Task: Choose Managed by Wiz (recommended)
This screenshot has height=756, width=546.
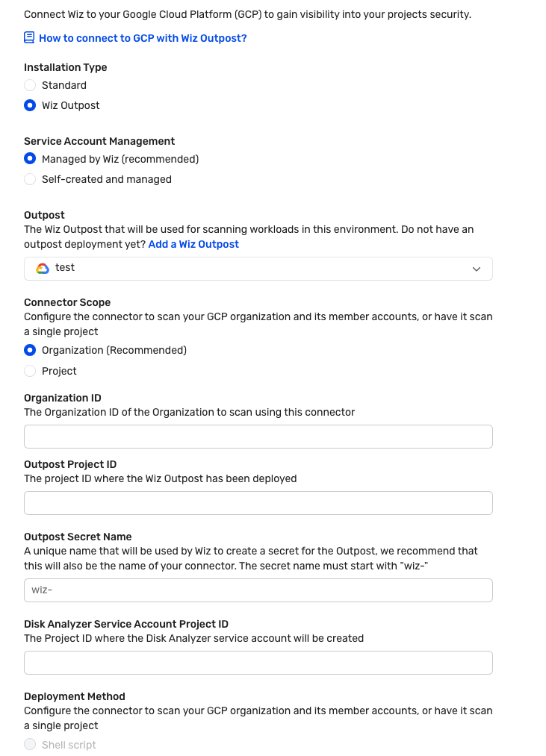Action: 30,159
